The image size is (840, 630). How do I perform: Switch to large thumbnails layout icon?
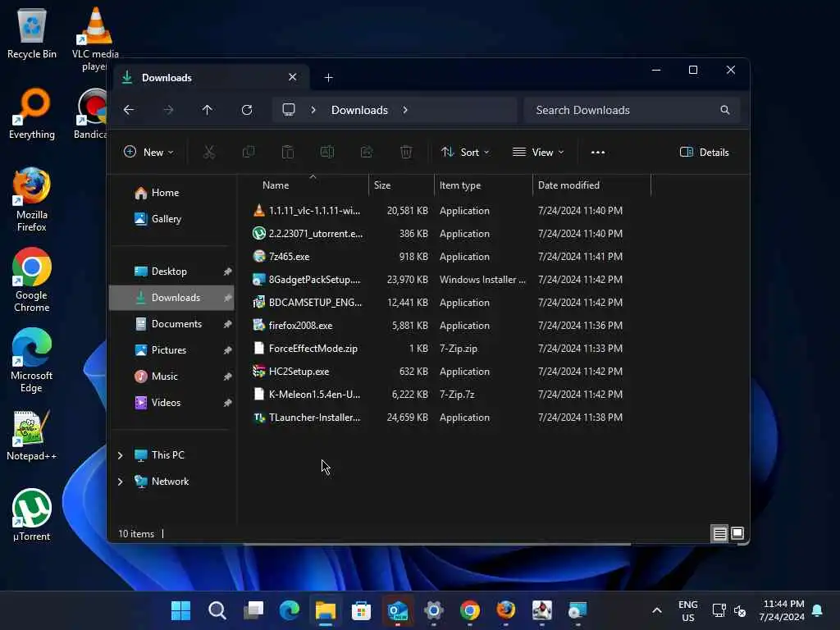tap(737, 533)
